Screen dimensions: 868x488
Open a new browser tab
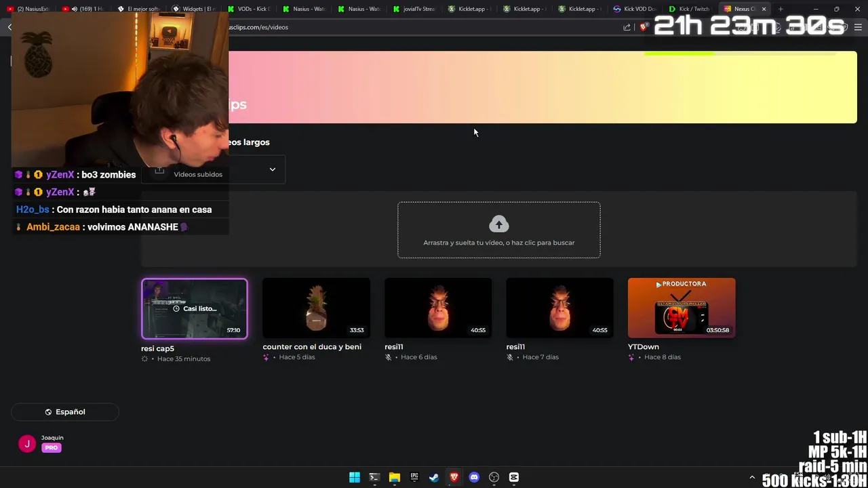[781, 9]
